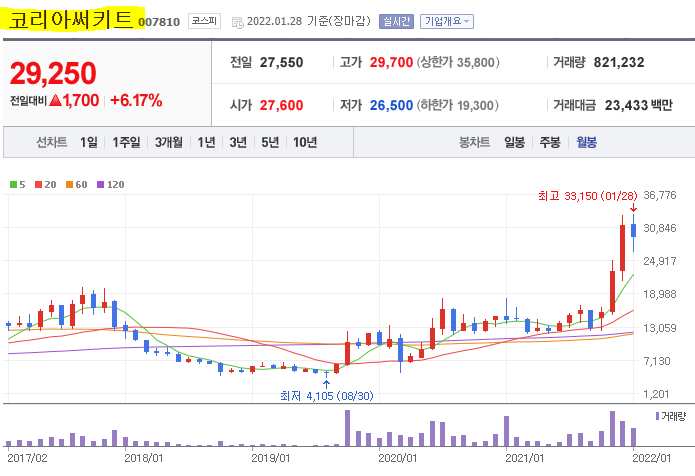Image resolution: width=695 pixels, height=476 pixels.
Task: Click the 최고 33,150 (01/28) label
Action: point(588,196)
